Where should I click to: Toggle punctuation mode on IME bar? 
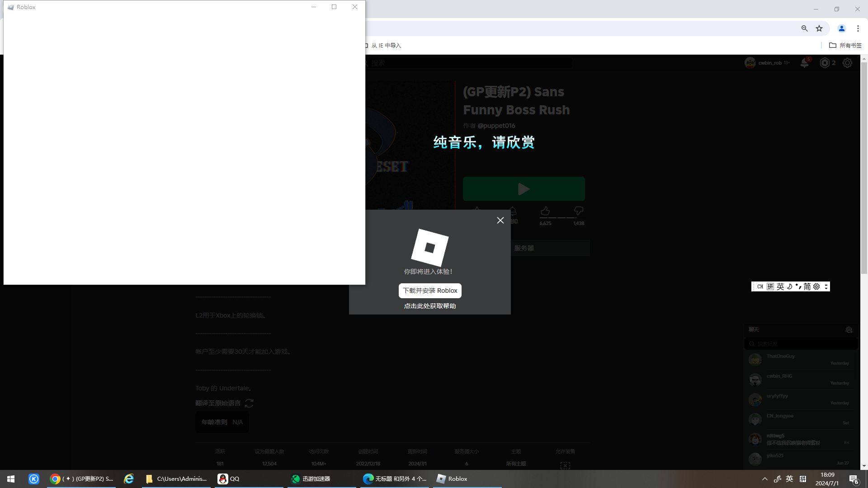798,286
